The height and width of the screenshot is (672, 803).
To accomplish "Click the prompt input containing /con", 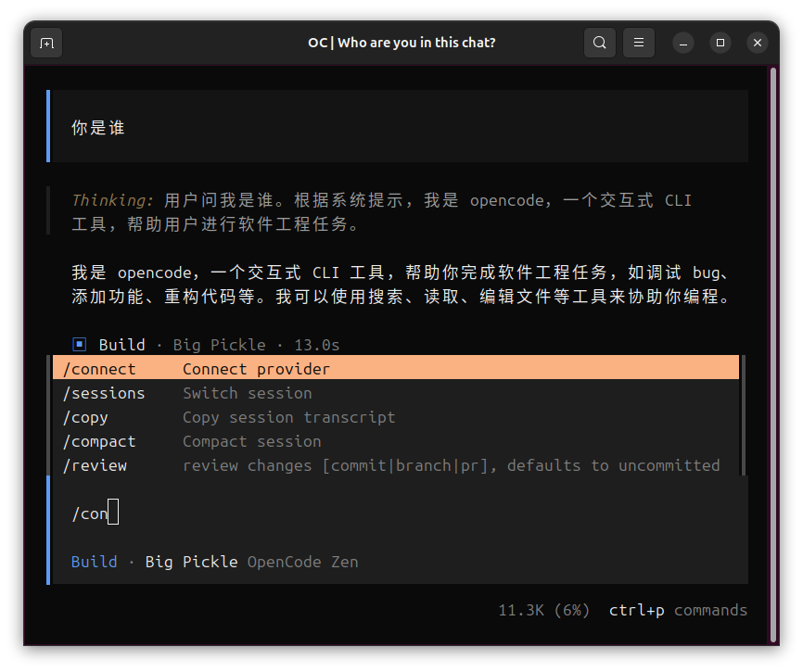I will point(400,514).
